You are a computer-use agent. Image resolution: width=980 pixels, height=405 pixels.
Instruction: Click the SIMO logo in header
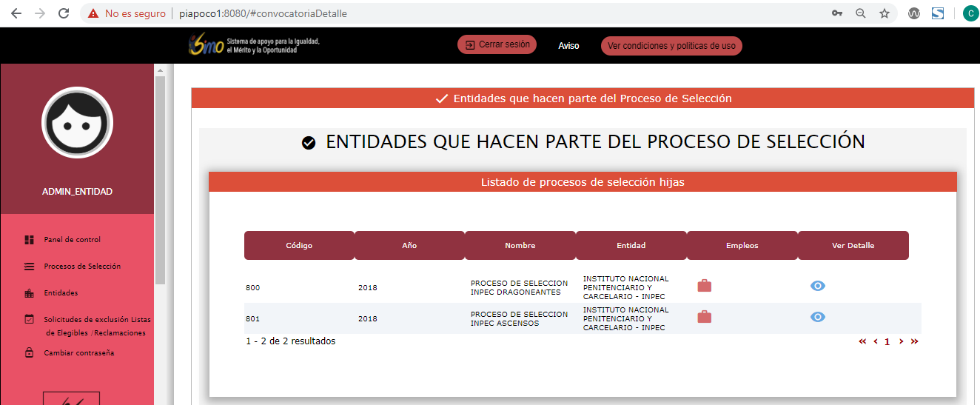[x=207, y=45]
